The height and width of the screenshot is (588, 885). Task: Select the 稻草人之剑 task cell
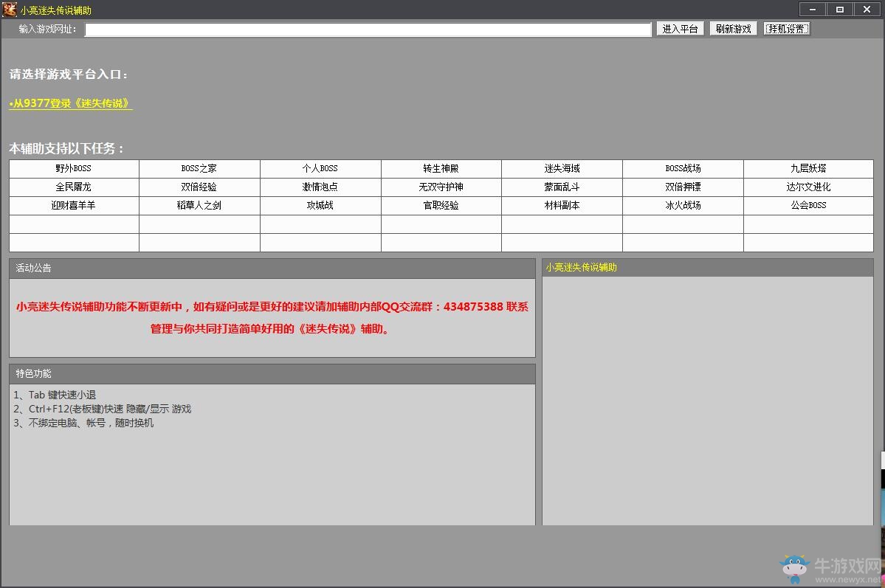[199, 206]
